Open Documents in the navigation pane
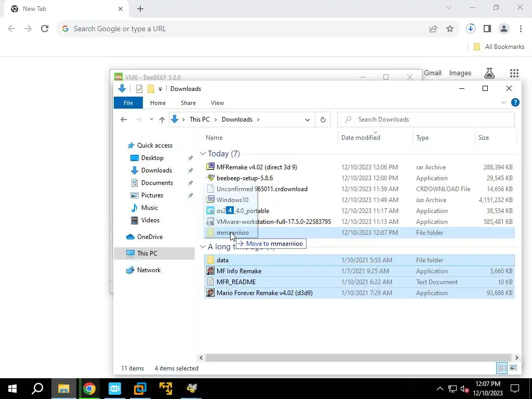 click(157, 183)
